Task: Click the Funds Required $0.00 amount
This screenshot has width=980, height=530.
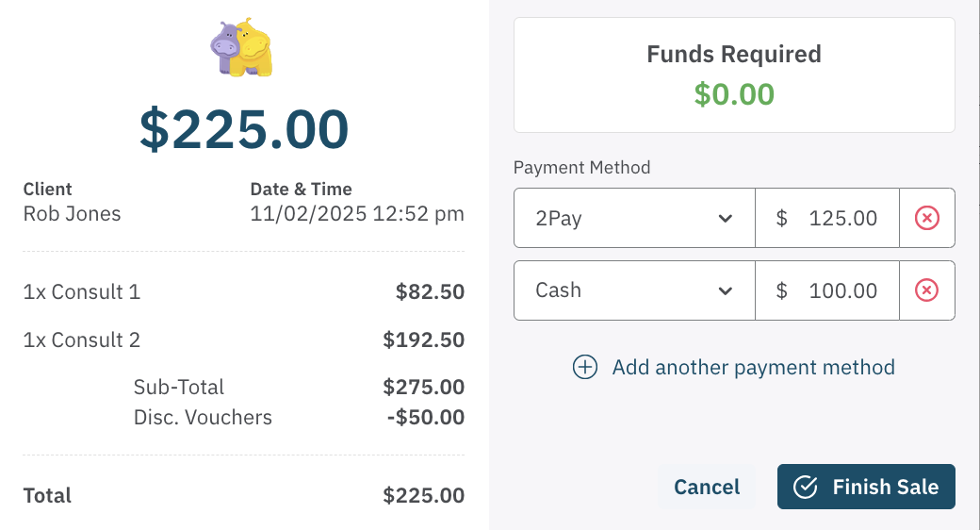Action: pos(734,94)
